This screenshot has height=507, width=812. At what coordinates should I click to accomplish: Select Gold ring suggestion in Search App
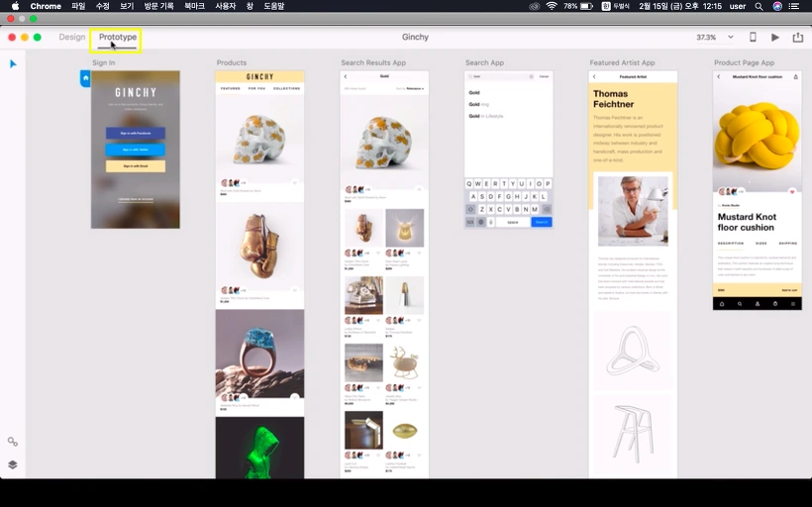(478, 105)
